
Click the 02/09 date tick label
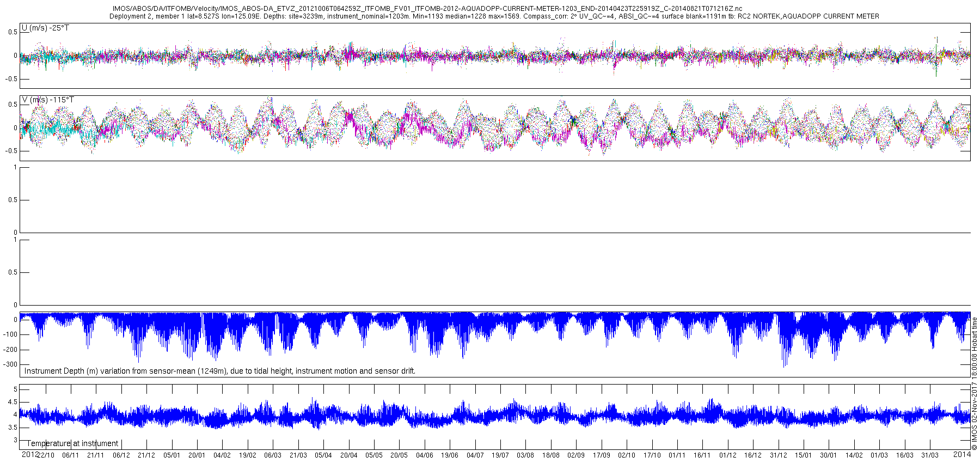pyautogui.click(x=576, y=455)
